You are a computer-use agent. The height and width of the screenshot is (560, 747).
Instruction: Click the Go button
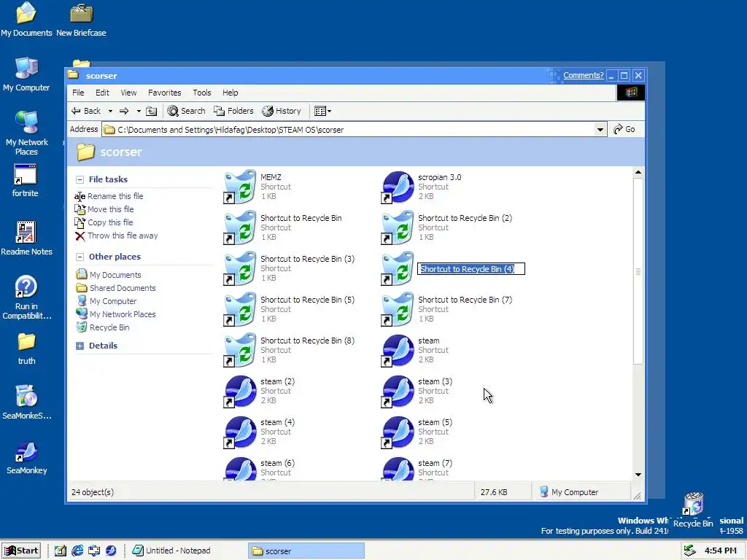624,130
